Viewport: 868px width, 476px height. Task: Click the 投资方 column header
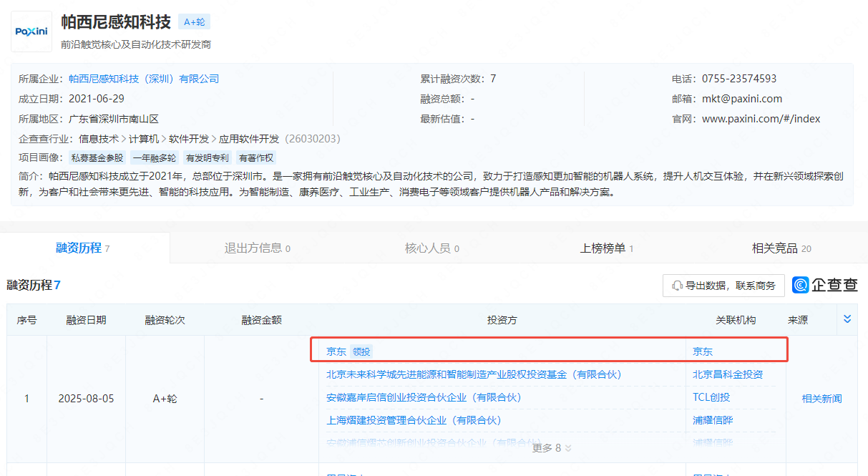coord(502,320)
